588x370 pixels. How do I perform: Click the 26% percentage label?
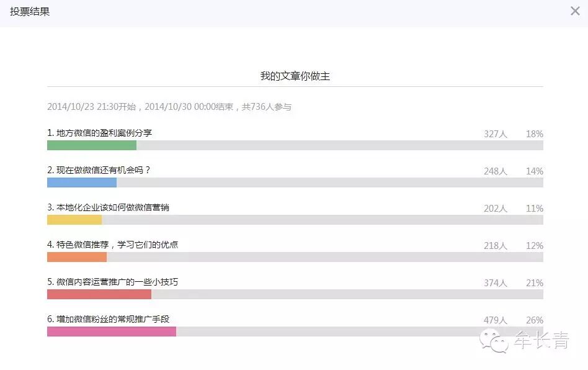(535, 320)
